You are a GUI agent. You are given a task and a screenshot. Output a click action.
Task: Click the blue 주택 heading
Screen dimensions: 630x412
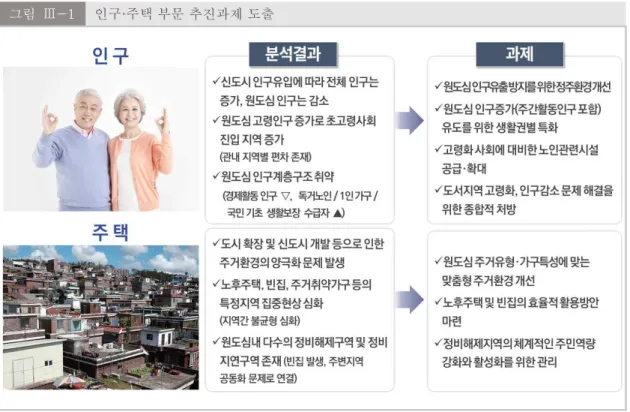[x=110, y=233]
